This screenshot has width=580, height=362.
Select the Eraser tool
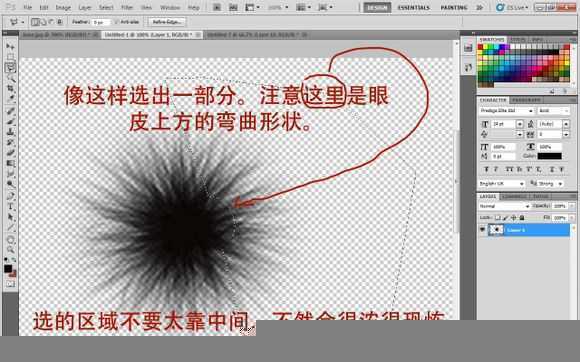point(10,153)
